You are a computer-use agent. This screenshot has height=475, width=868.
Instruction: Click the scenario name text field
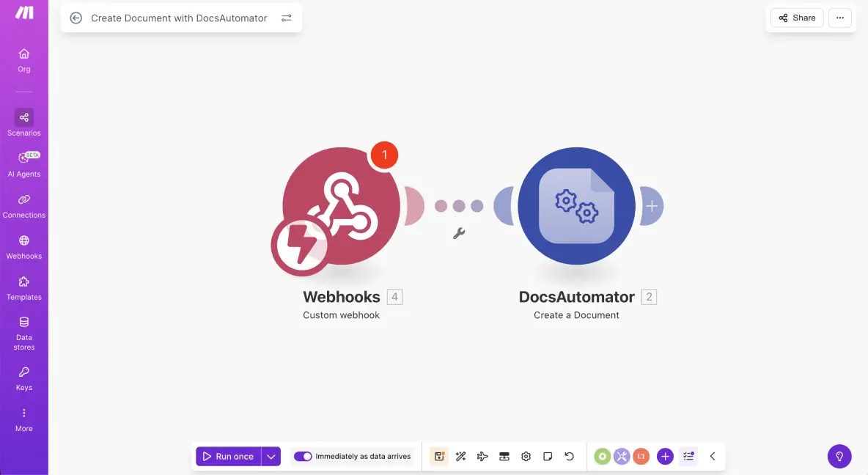179,18
